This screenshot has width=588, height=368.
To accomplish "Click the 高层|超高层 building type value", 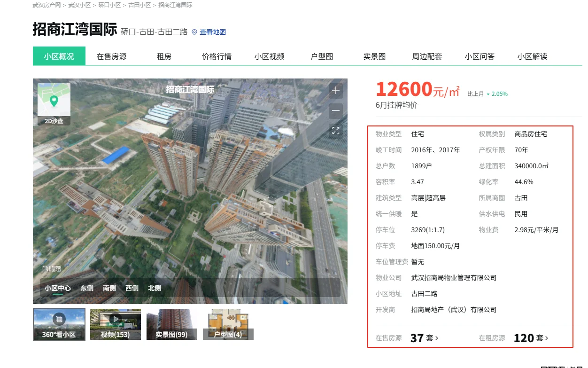I will click(x=428, y=198).
